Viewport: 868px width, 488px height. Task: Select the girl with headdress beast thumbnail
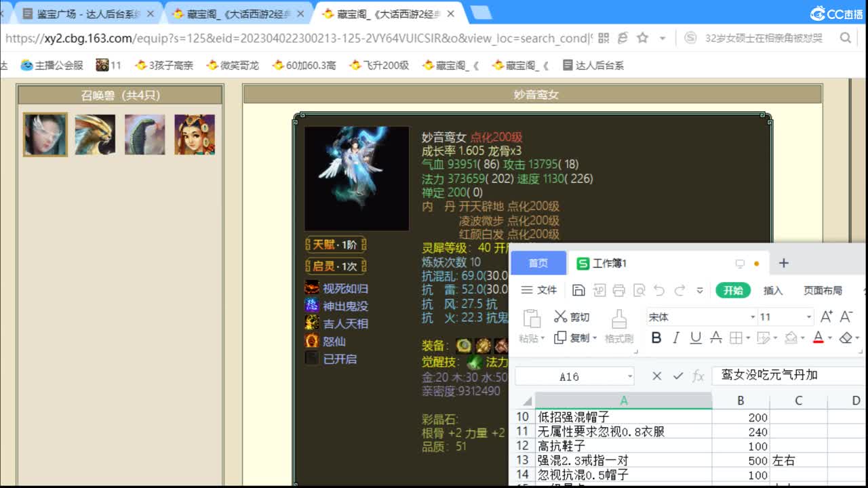click(x=195, y=134)
